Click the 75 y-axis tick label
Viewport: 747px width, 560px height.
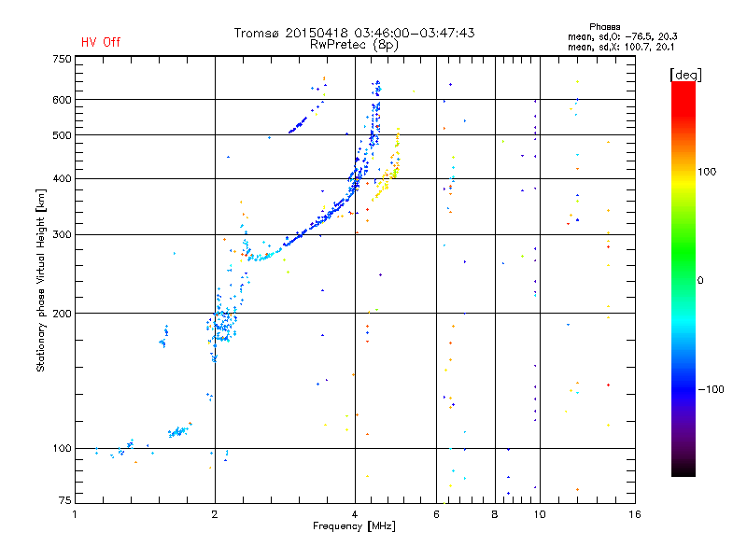pos(65,500)
